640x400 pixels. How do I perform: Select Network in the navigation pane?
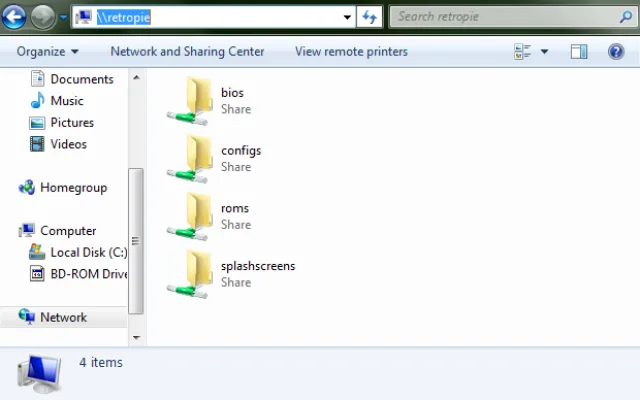pos(63,317)
